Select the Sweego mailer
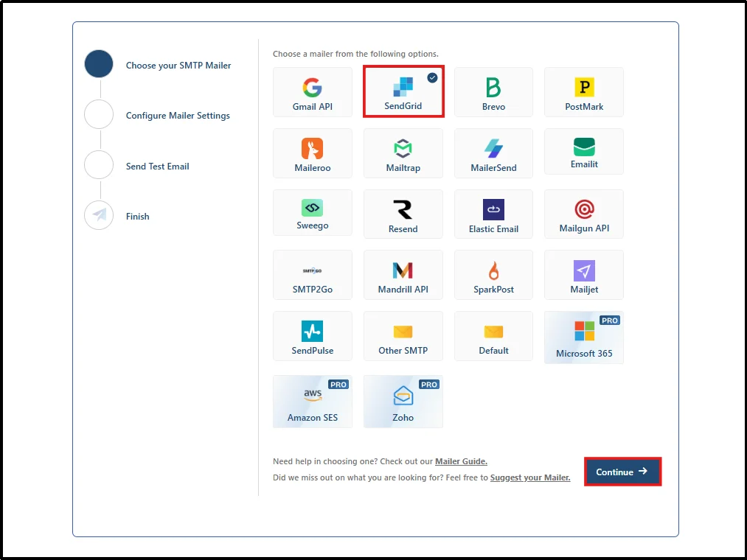The image size is (747, 560). point(313,212)
